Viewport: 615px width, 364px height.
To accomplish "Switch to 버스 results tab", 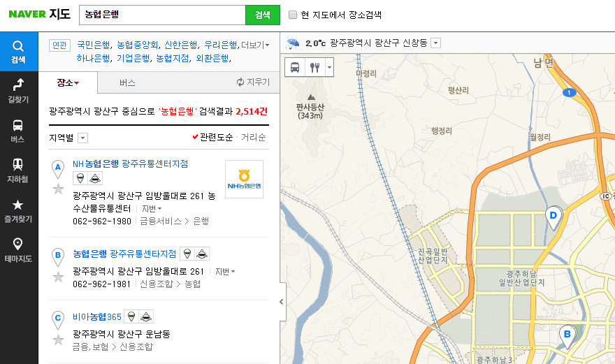I will pyautogui.click(x=127, y=82).
